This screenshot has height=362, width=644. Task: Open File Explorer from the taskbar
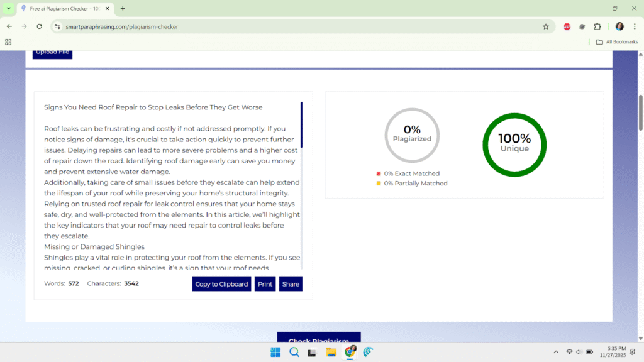331,352
